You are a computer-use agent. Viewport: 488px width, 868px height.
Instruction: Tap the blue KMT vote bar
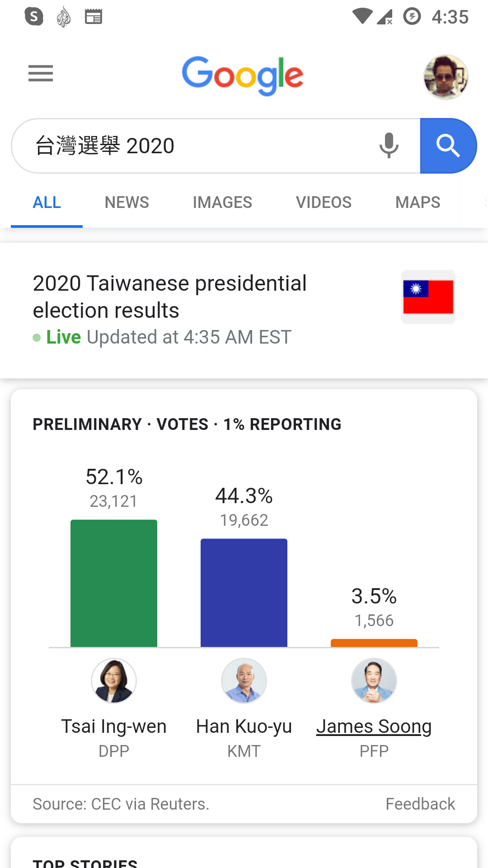coord(244,593)
